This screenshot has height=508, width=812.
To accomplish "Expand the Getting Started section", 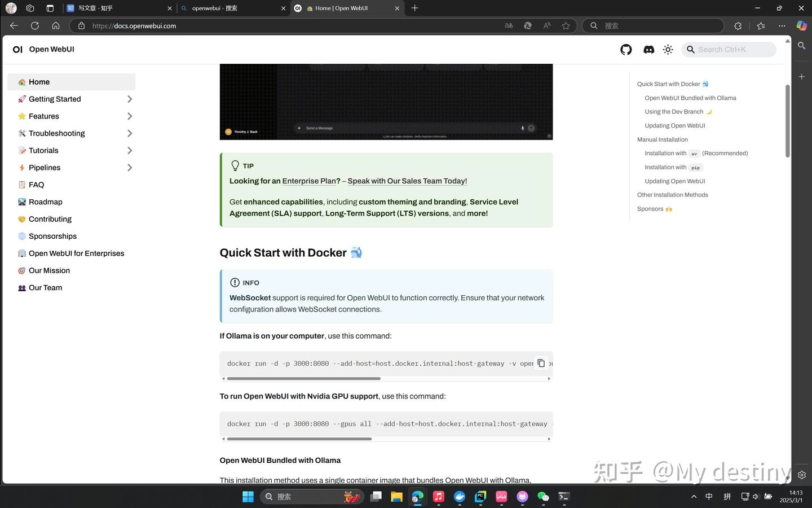I will (x=129, y=99).
